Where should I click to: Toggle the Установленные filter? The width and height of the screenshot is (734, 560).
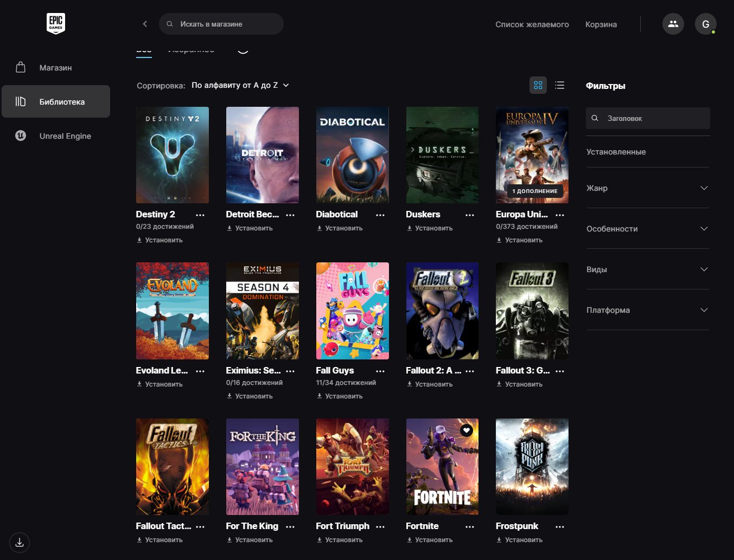pos(616,152)
